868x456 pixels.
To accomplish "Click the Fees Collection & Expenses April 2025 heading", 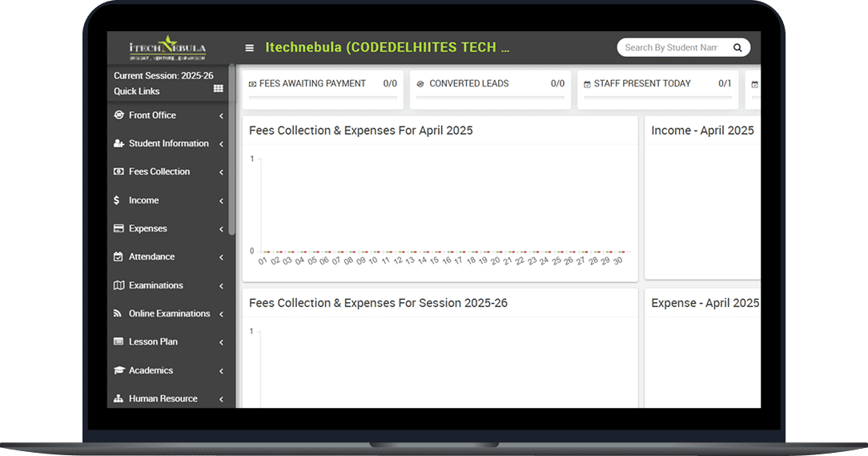I will [361, 130].
